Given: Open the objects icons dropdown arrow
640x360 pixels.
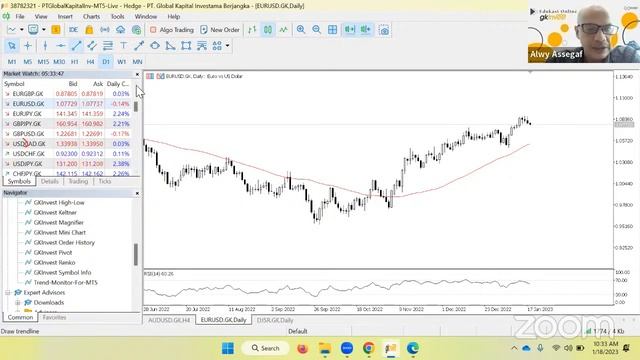Looking at the screenshot, I should [227, 46].
